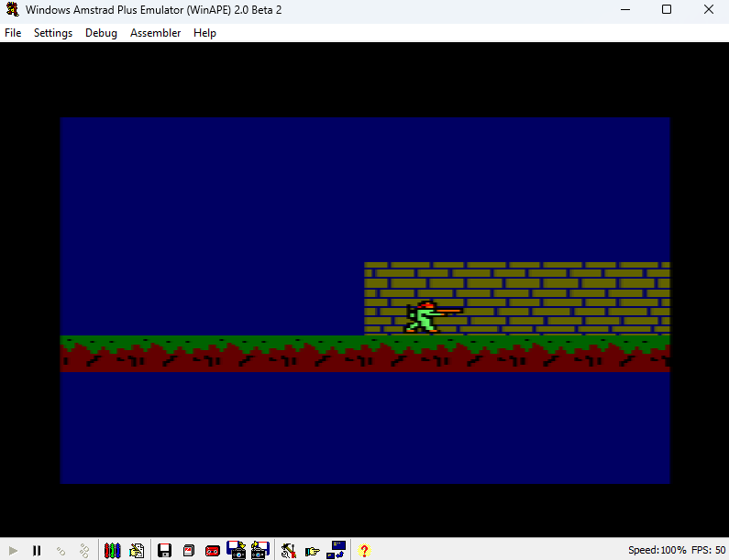Screen dimensions: 729x560
Task: Click the black floppy disk icon
Action: (x=164, y=551)
